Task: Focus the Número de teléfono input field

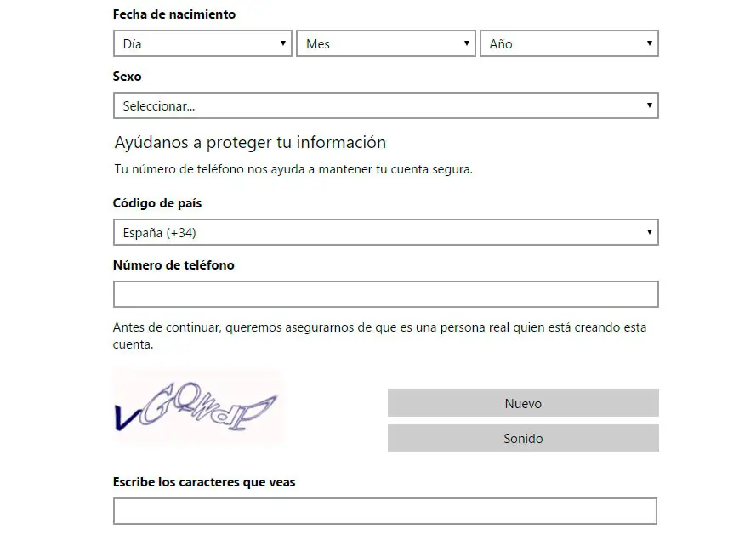Action: pyautogui.click(x=385, y=294)
